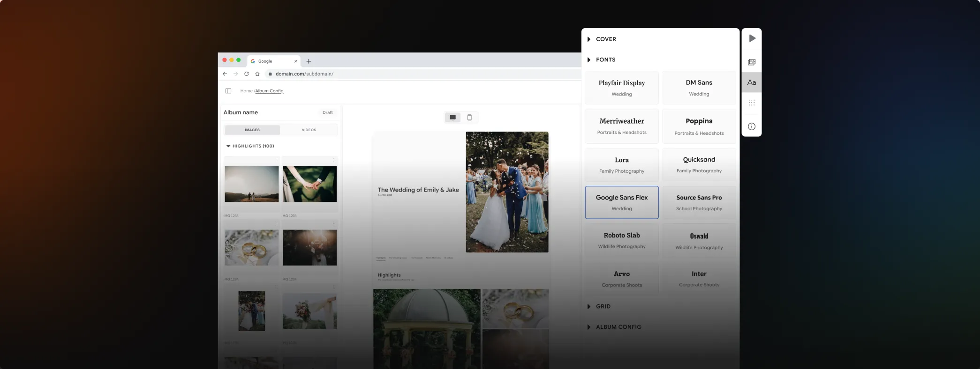Select the IMAGES tab

252,130
